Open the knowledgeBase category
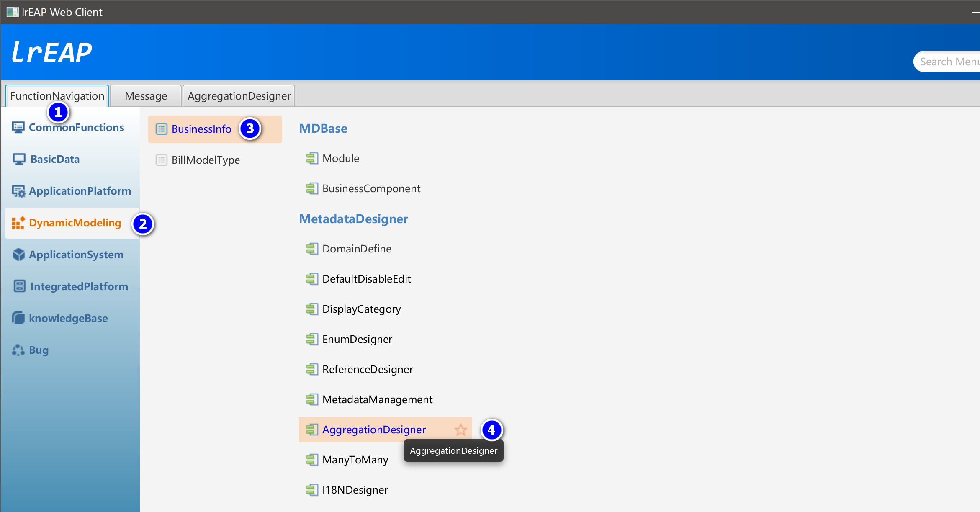980x512 pixels. pyautogui.click(x=72, y=318)
